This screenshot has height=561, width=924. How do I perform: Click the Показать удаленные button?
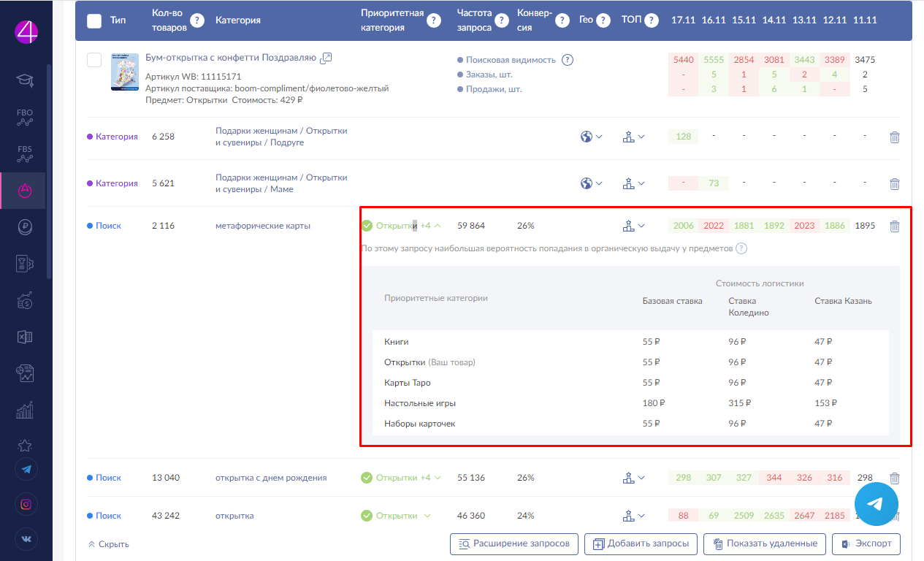[x=765, y=544]
